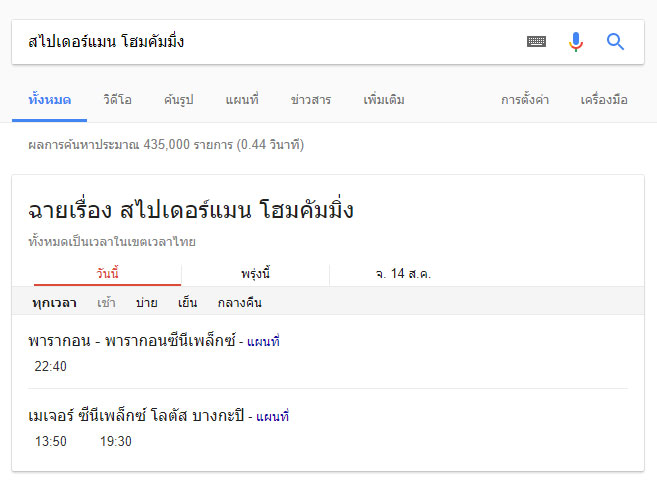This screenshot has height=480, width=657.
Task: Click the ฉายเรื่อง สไปเดอร์แมน โฮมคัมมิ่ง heading
Action: [191, 209]
